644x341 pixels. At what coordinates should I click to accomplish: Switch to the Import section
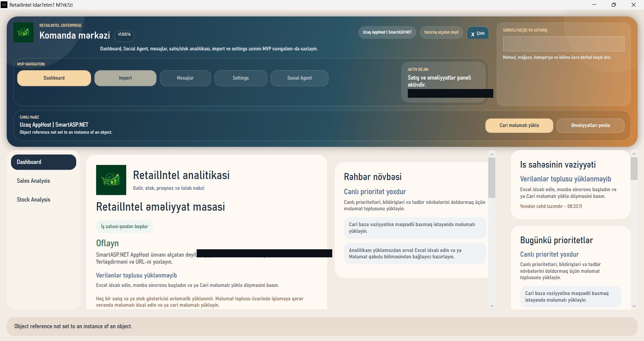coord(125,78)
